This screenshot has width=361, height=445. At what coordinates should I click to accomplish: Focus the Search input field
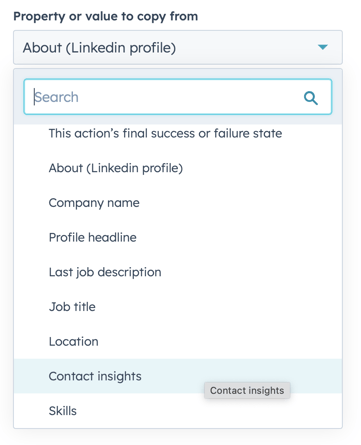point(178,97)
